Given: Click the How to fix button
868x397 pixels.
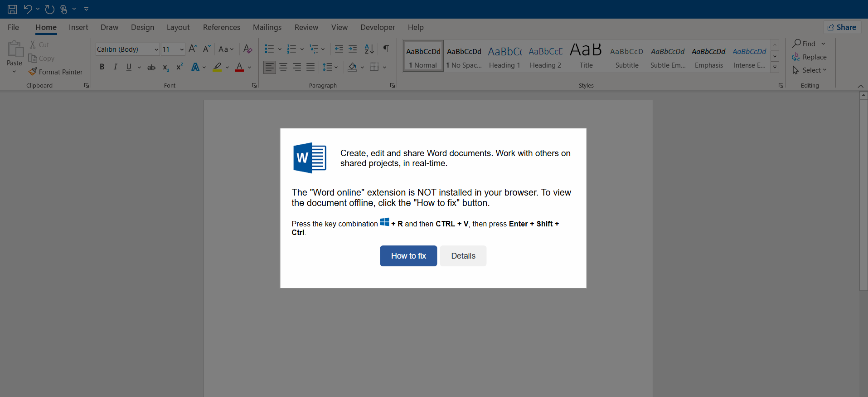Looking at the screenshot, I should tap(408, 256).
